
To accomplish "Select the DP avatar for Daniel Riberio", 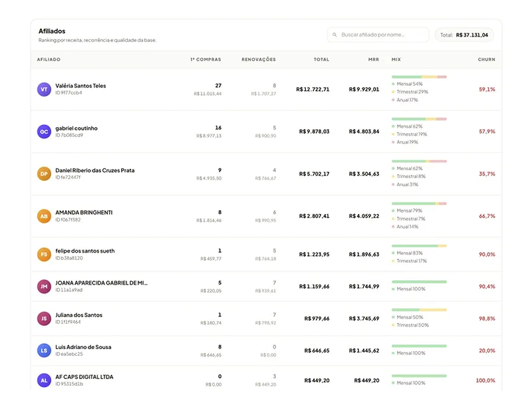I will tap(44, 174).
